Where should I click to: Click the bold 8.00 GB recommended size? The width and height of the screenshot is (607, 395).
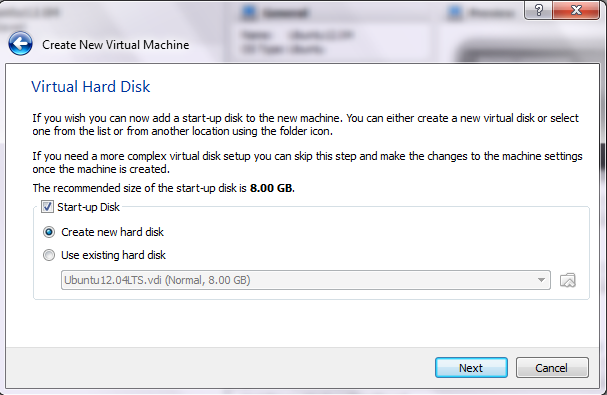click(x=271, y=188)
